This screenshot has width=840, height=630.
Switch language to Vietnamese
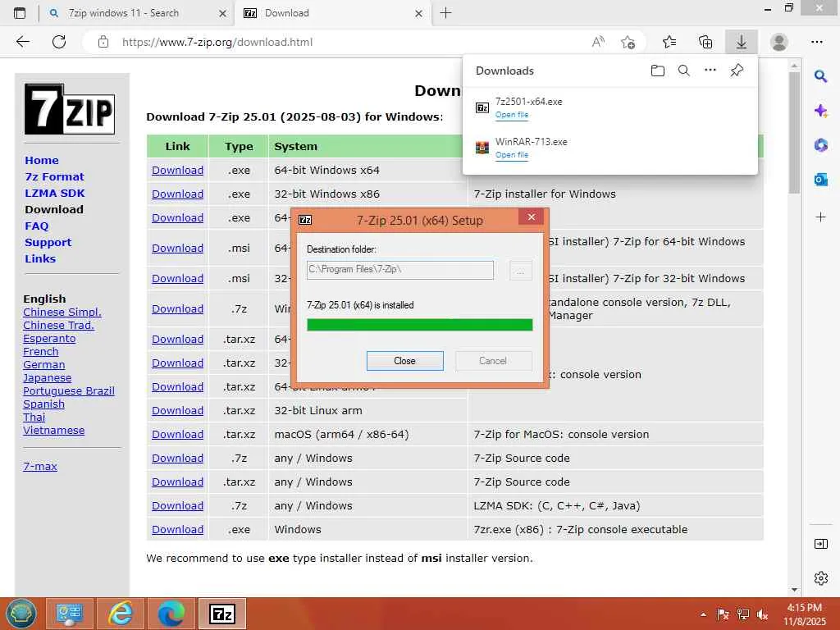point(53,431)
